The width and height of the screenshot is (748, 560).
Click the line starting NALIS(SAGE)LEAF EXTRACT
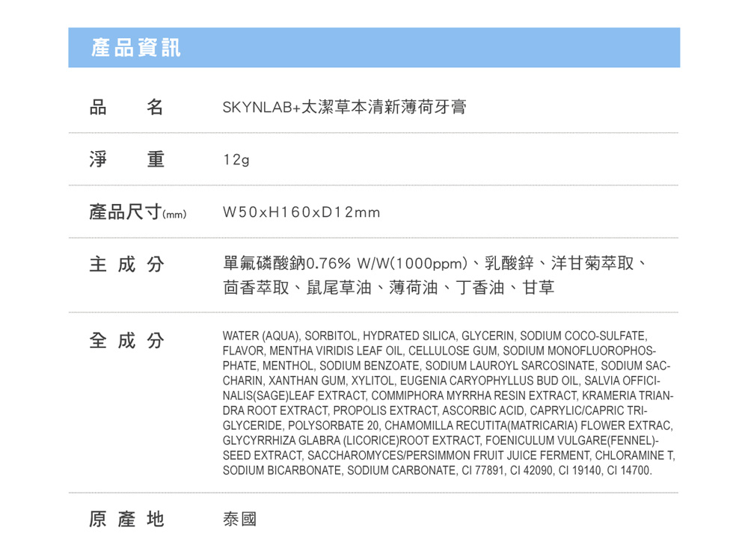coord(448,396)
